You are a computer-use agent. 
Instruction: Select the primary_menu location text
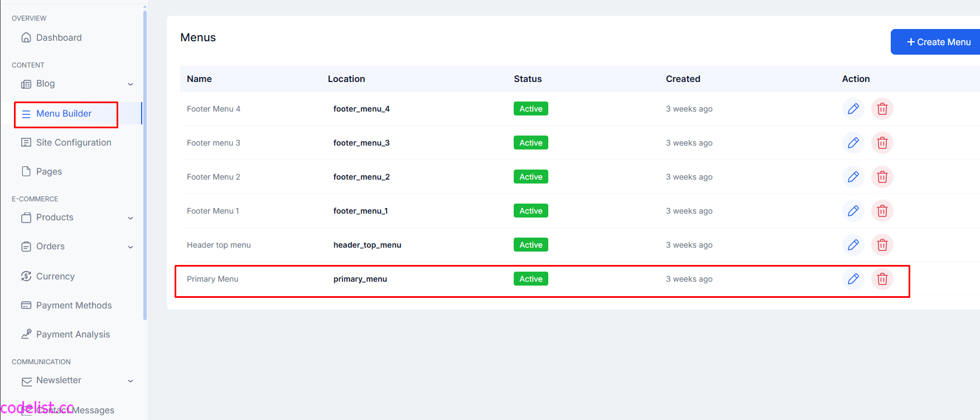tap(360, 279)
